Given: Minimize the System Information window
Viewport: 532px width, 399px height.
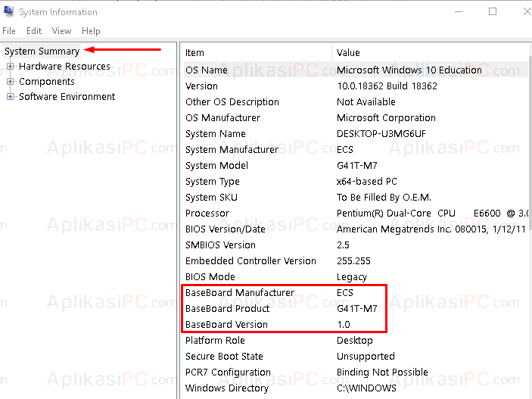Looking at the screenshot, I should click(x=459, y=11).
